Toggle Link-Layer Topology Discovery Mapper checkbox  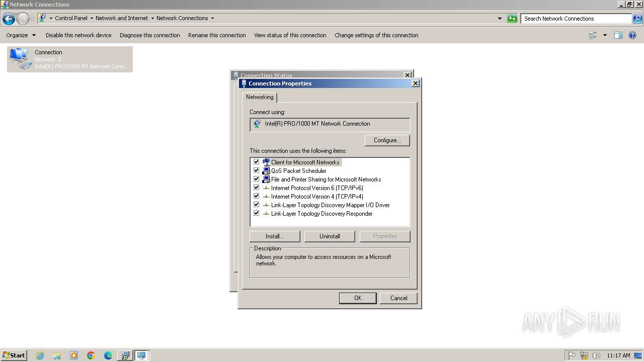[x=256, y=205]
